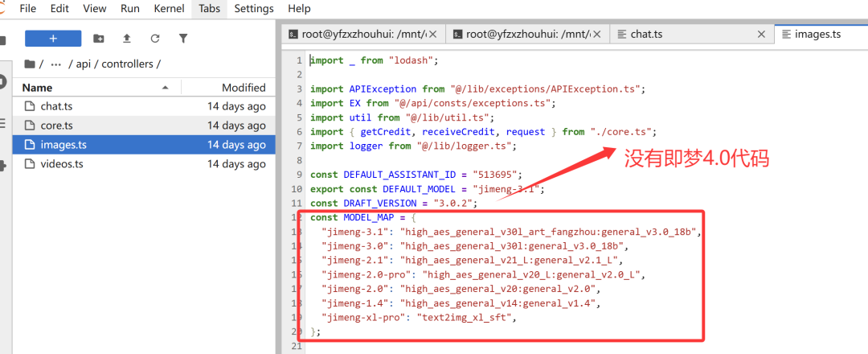Open the Settings menu
868x354 pixels.
click(253, 8)
